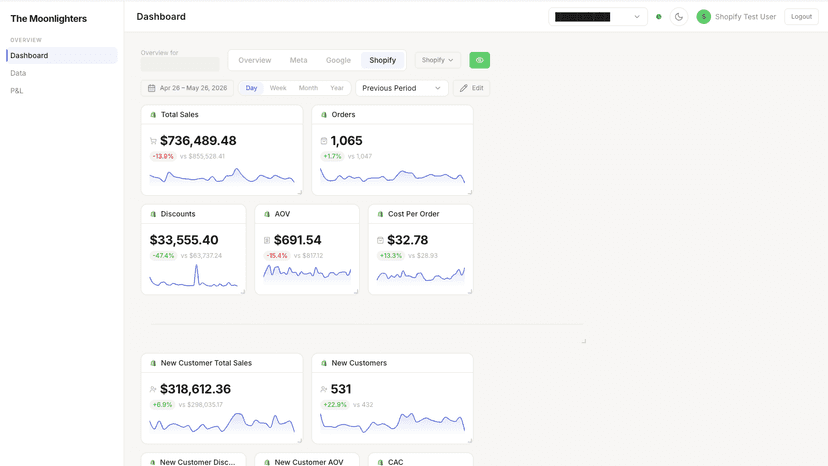The image size is (828, 466).
Task: Click the +1.7% badge on Orders
Action: (x=332, y=156)
